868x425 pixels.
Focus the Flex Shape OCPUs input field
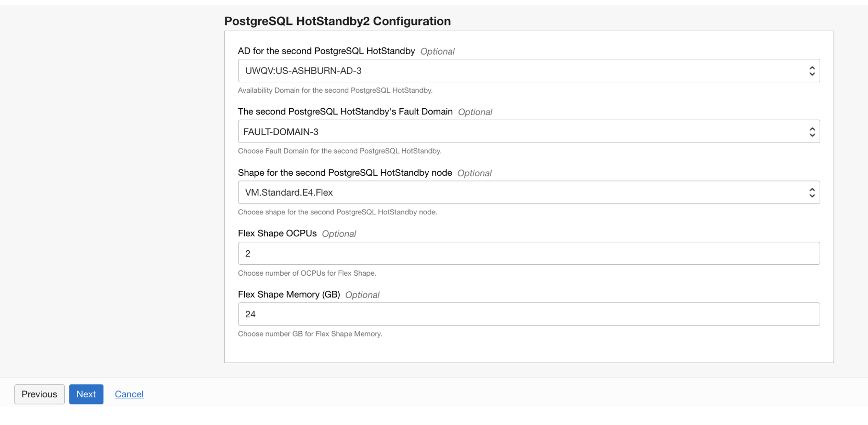coord(528,253)
